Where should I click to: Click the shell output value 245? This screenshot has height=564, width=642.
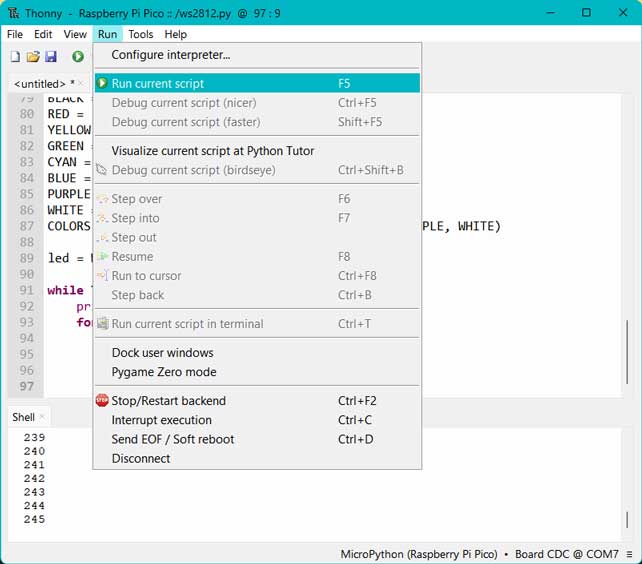tap(34, 519)
